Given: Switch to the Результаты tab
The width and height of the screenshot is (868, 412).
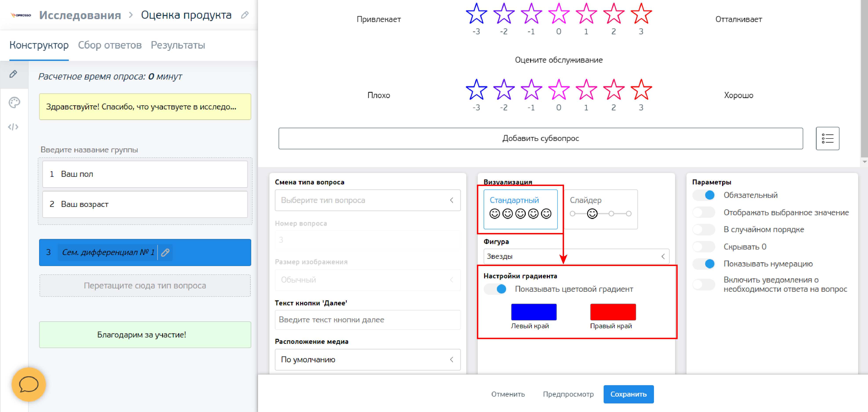Looking at the screenshot, I should click(178, 45).
